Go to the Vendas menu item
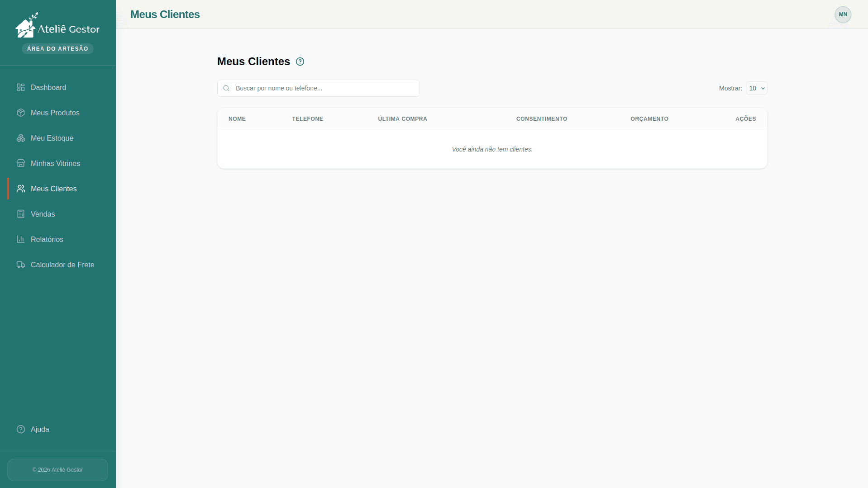Screen dimensions: 868x488 coord(43,214)
